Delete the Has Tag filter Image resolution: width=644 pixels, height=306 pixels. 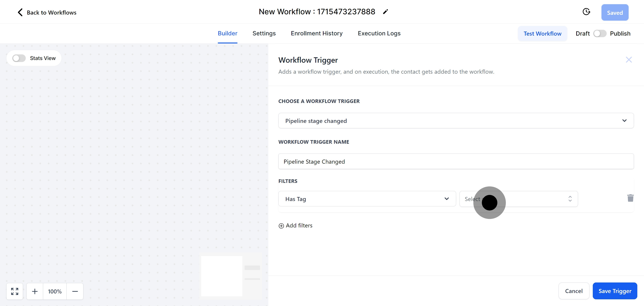click(630, 198)
